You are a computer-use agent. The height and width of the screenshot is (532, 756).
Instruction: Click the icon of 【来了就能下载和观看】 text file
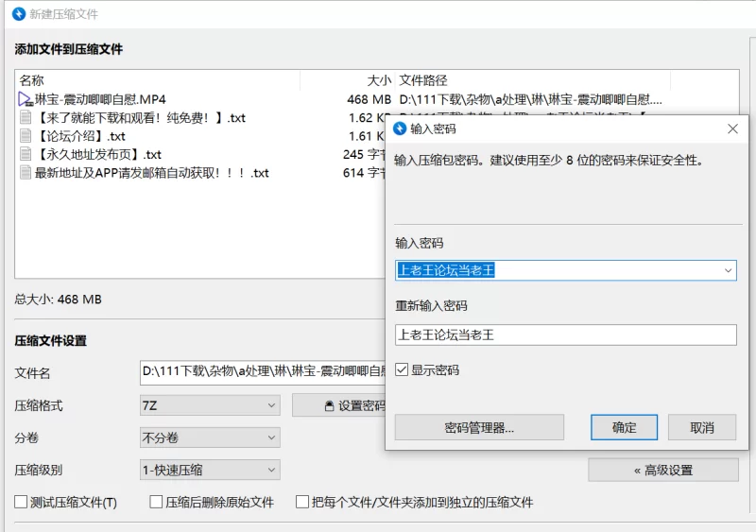26,118
